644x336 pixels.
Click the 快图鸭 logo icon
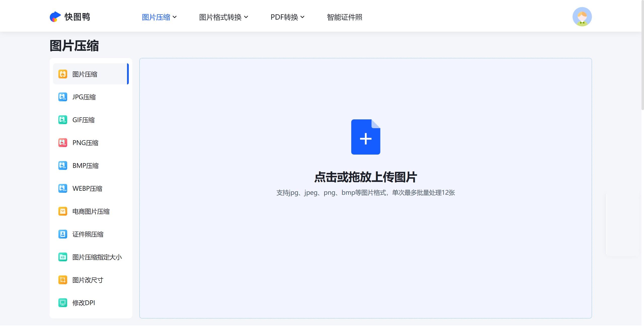click(x=55, y=17)
